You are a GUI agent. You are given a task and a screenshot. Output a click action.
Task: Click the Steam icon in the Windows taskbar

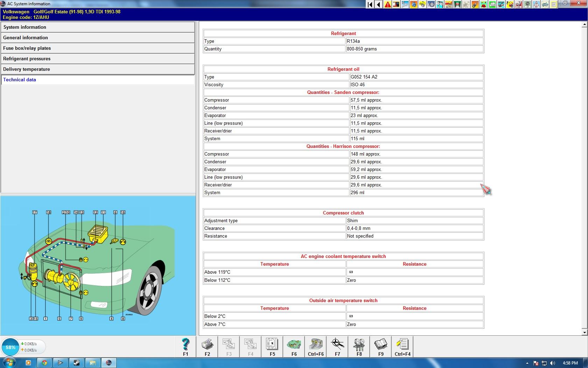76,363
